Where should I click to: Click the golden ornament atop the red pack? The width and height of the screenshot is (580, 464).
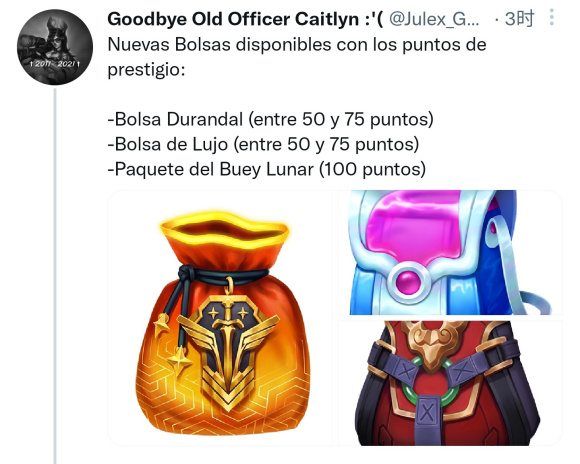[x=434, y=342]
